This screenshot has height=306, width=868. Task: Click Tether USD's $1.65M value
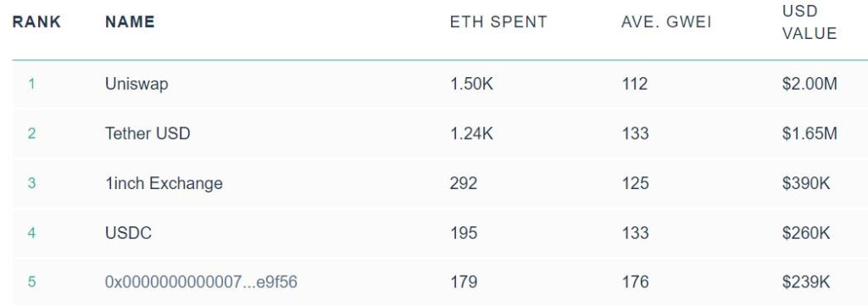click(x=810, y=133)
